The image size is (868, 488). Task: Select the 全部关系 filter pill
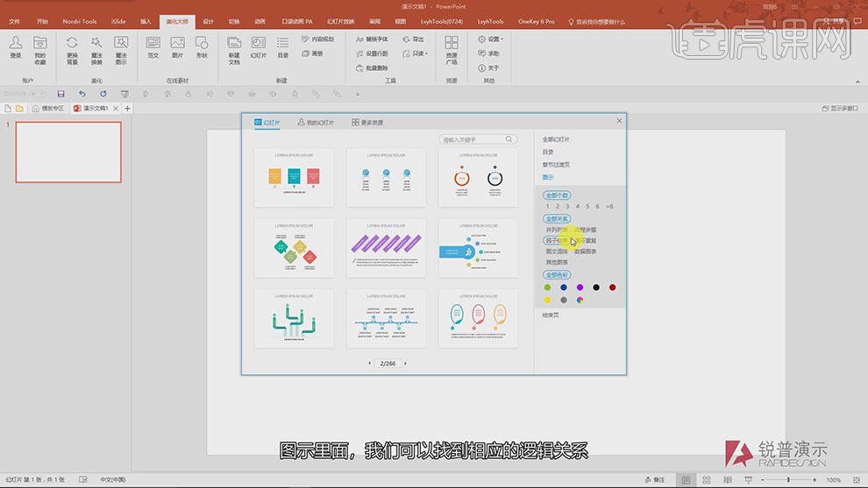click(x=557, y=218)
